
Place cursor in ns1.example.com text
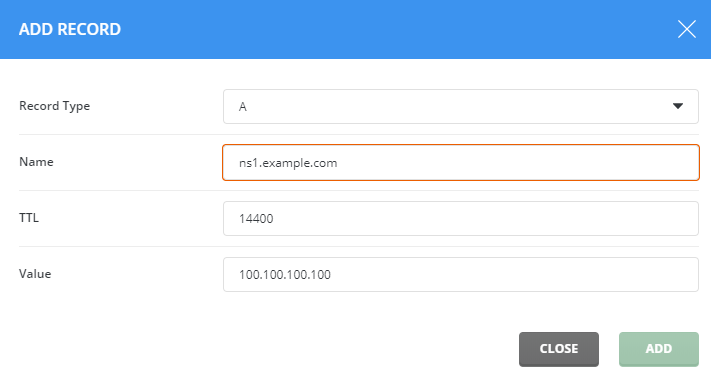click(x=288, y=163)
